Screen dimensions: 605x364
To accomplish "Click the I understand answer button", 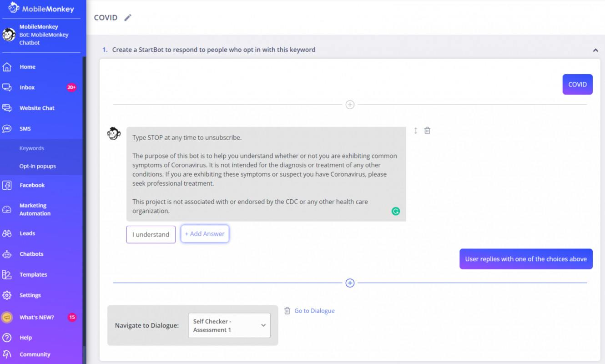I will [151, 234].
